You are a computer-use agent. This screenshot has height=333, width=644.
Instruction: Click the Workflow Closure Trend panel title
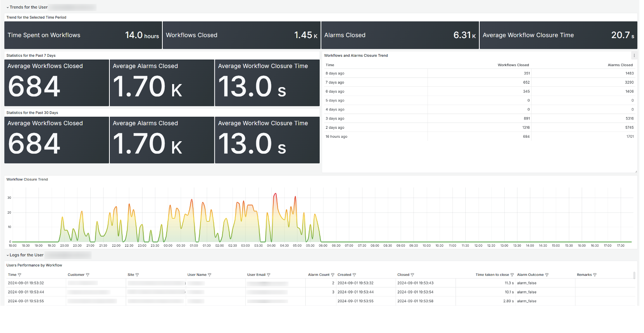(27, 180)
